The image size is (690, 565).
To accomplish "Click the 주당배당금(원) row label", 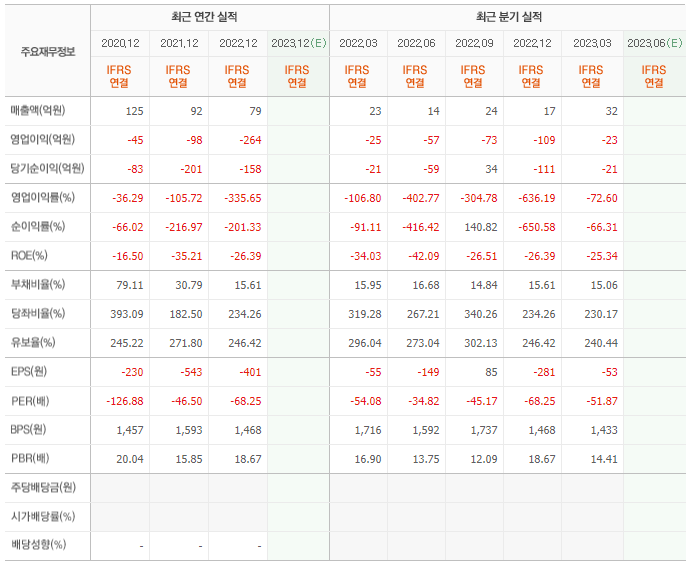I will [43, 488].
